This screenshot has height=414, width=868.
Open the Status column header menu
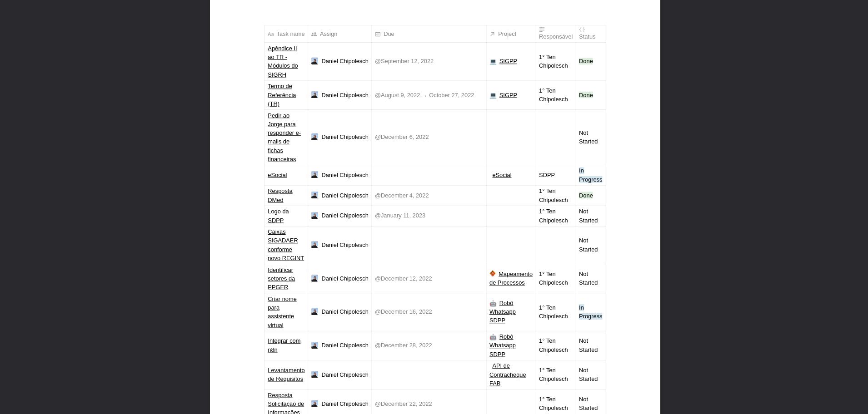(x=587, y=36)
